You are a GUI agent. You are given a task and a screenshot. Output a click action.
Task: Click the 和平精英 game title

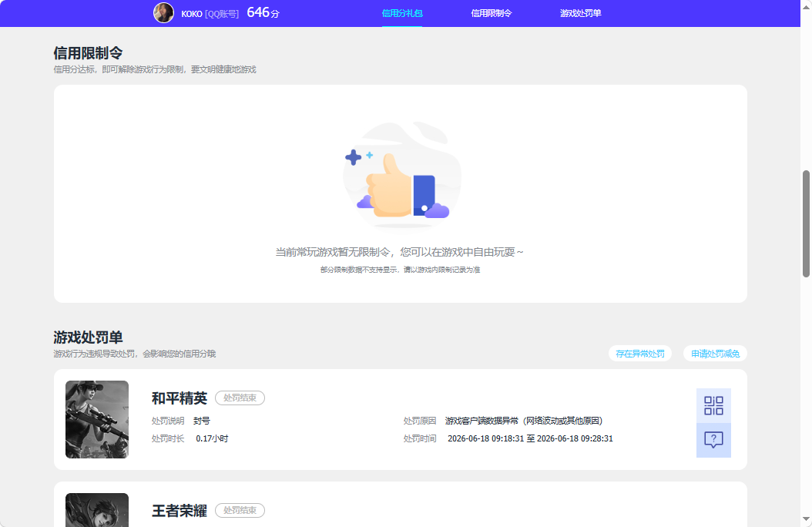[x=180, y=398]
